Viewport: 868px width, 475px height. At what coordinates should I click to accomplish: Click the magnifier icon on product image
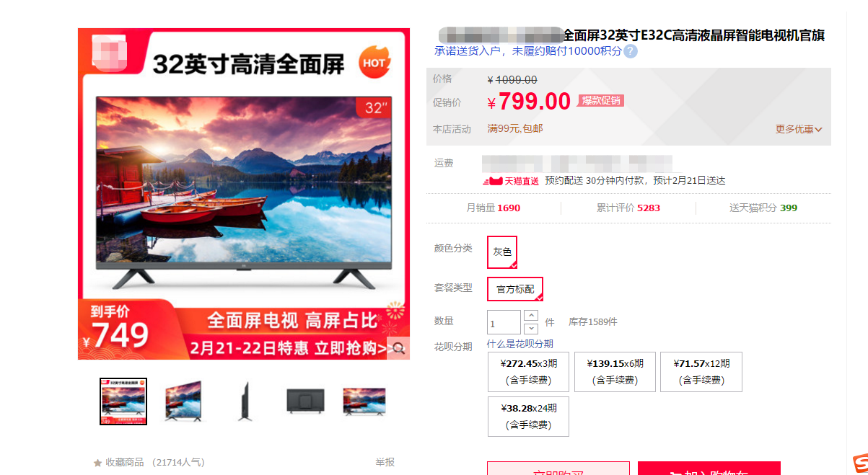coord(398,348)
